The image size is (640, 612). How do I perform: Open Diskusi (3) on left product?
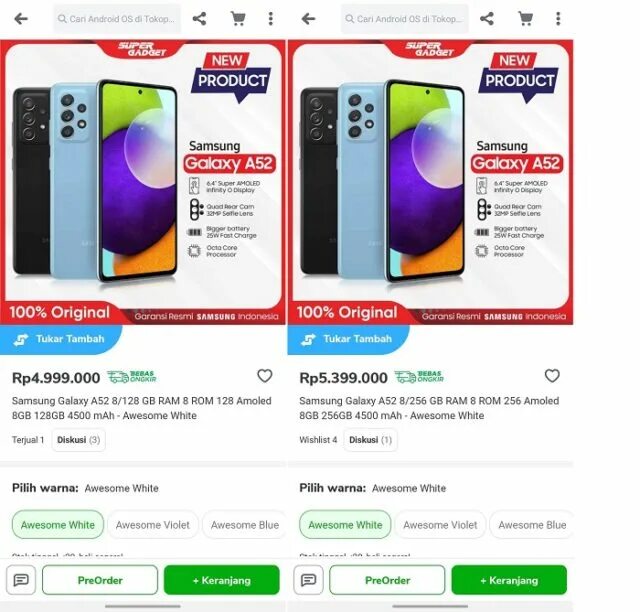click(x=78, y=440)
